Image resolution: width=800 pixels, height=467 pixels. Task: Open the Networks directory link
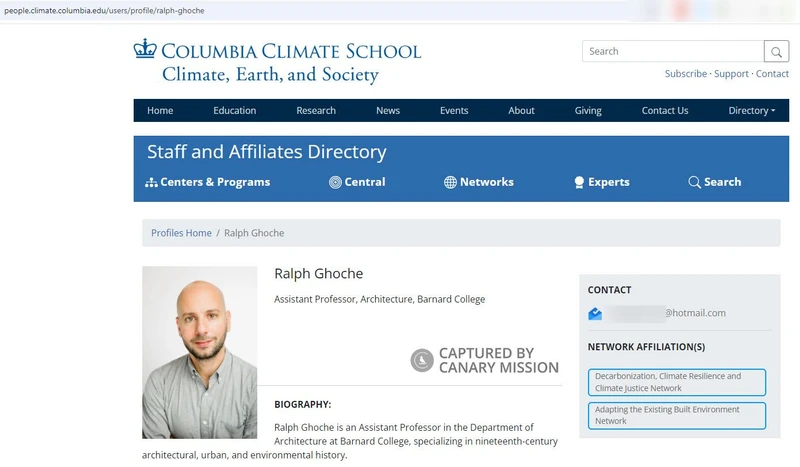click(x=486, y=182)
